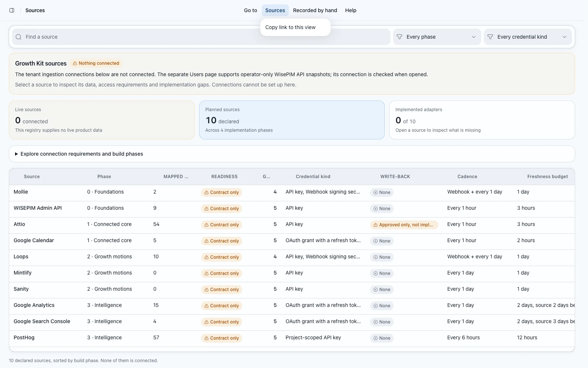Screen dimensions: 588x368
Task: Click the warning icon in Nothing connected badge
Action: (x=75, y=63)
